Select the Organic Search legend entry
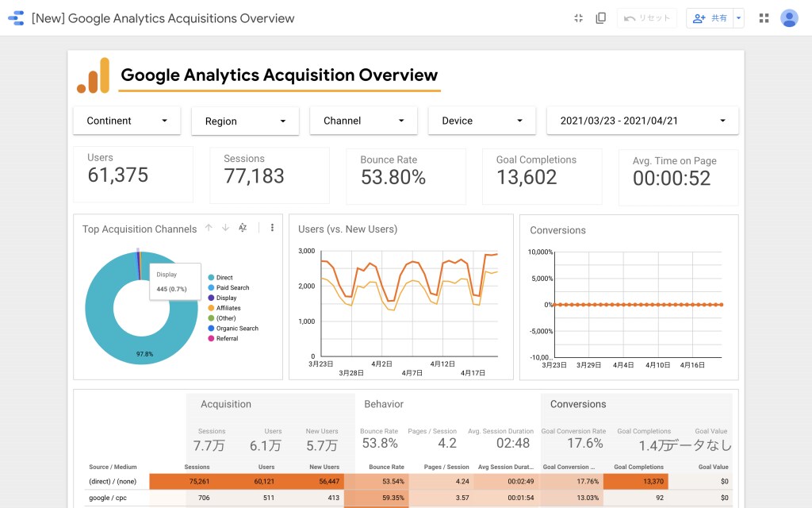 pos(233,328)
